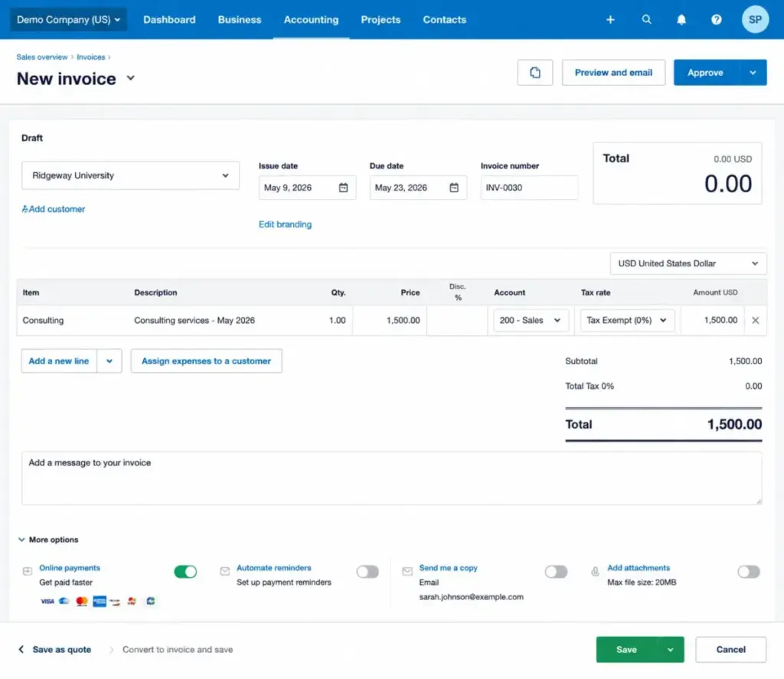Click Add a new line button

(x=58, y=361)
